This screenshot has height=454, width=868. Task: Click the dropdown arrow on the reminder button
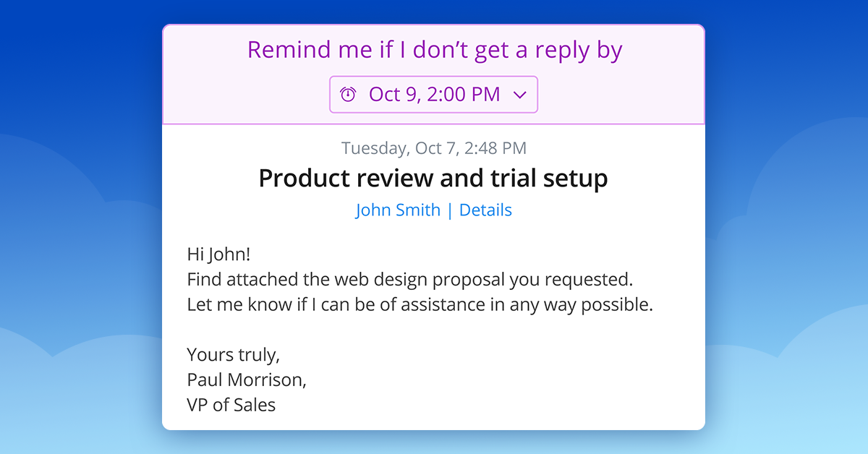pos(520,95)
